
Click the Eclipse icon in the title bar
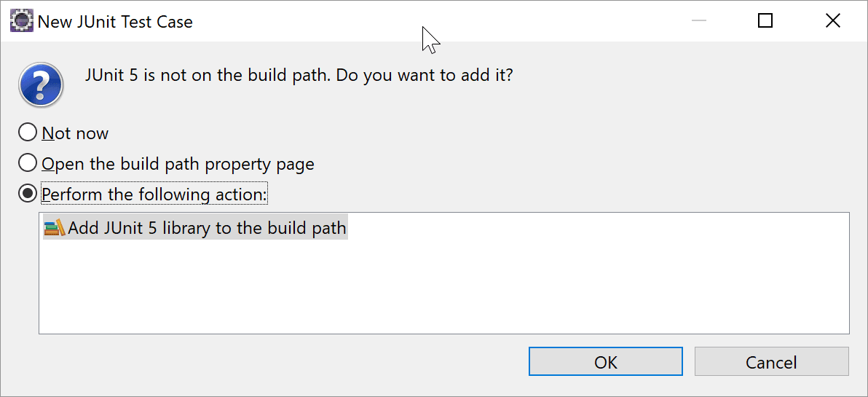pos(22,22)
